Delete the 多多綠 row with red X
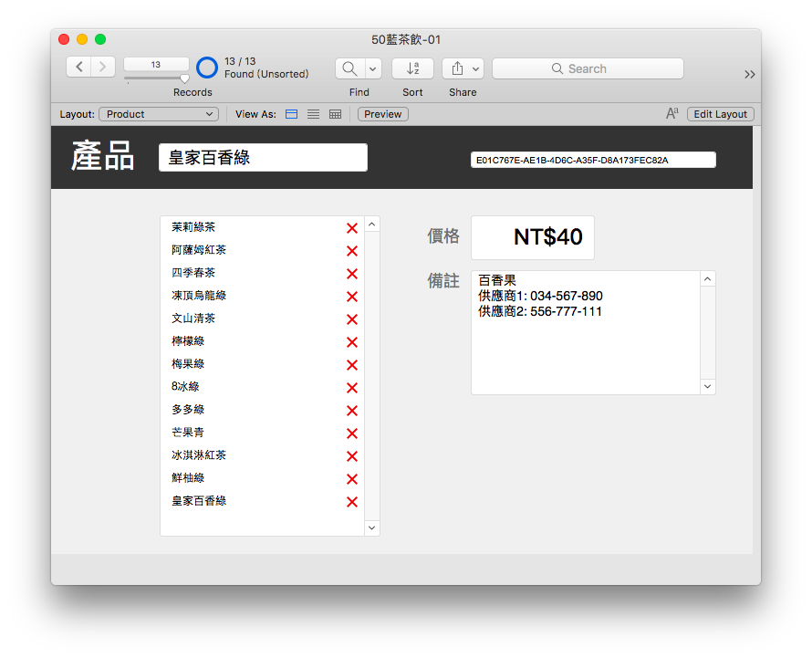The width and height of the screenshot is (812, 658). (352, 411)
